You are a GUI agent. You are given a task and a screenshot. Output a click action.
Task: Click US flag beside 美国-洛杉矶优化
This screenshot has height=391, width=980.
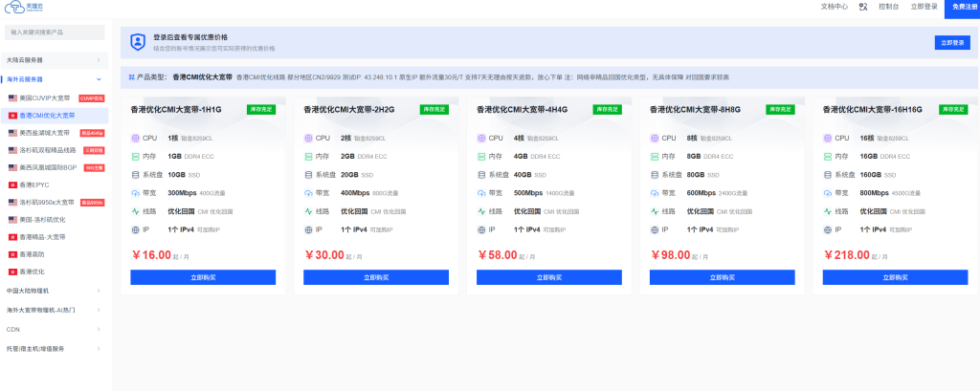[x=12, y=220]
